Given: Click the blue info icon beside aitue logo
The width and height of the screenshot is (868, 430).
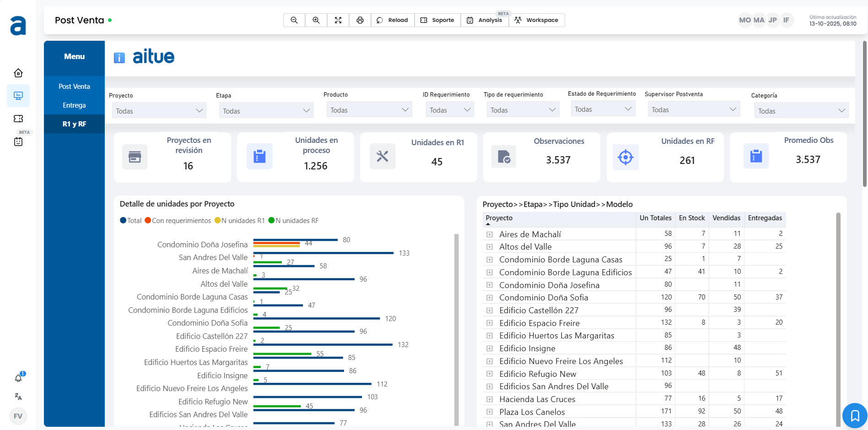Looking at the screenshot, I should point(119,58).
